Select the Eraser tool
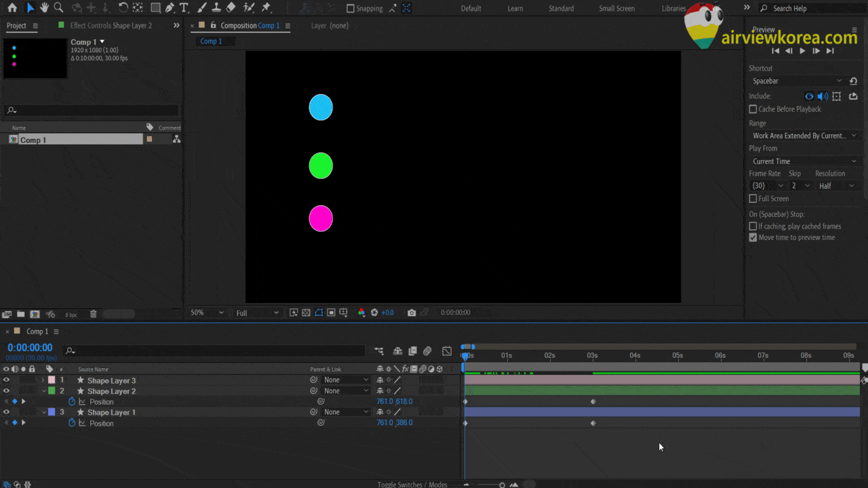This screenshot has height=488, width=868. pos(231,8)
